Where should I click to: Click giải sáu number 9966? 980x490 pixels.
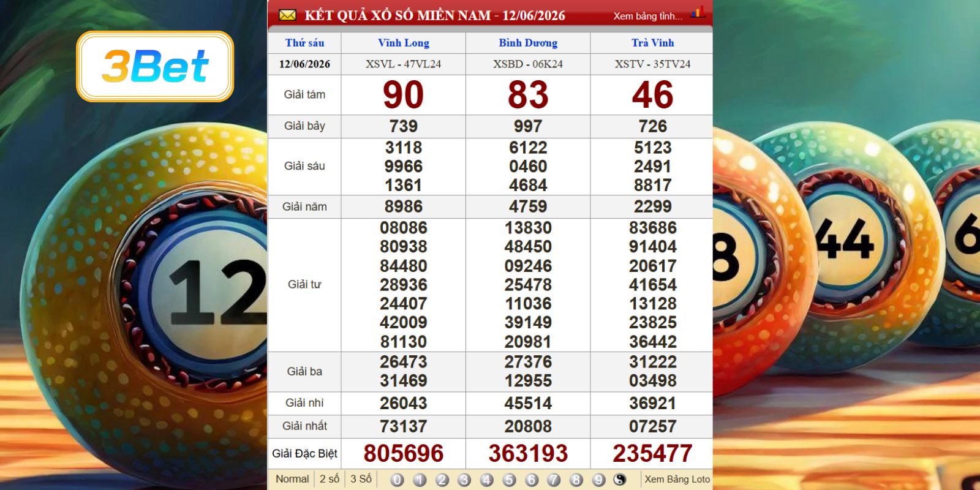404,167
